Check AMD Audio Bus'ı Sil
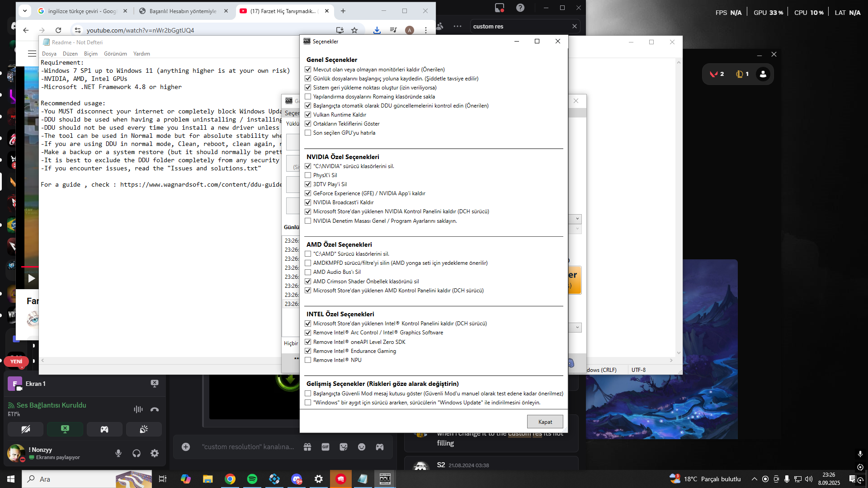Screen dimensions: 868x488 point(308,272)
